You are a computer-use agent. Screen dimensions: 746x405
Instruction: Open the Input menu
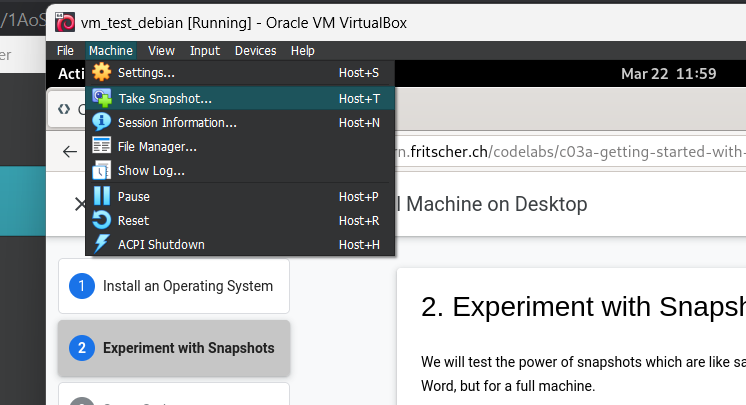pyautogui.click(x=205, y=51)
